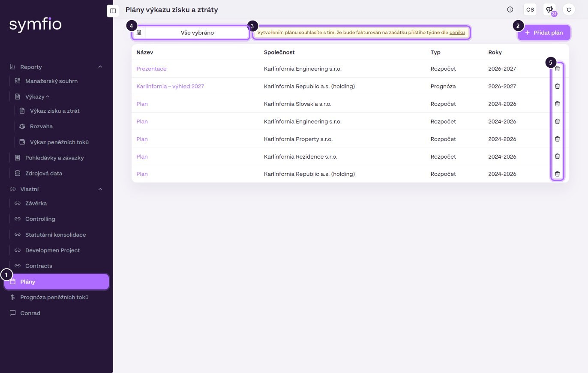
Task: Collapse the Reporty section chevron
Action: 100,67
